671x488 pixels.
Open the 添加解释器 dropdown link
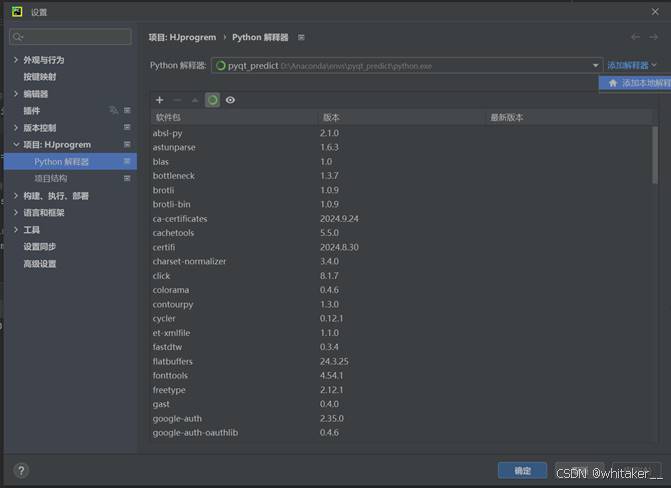pos(632,65)
